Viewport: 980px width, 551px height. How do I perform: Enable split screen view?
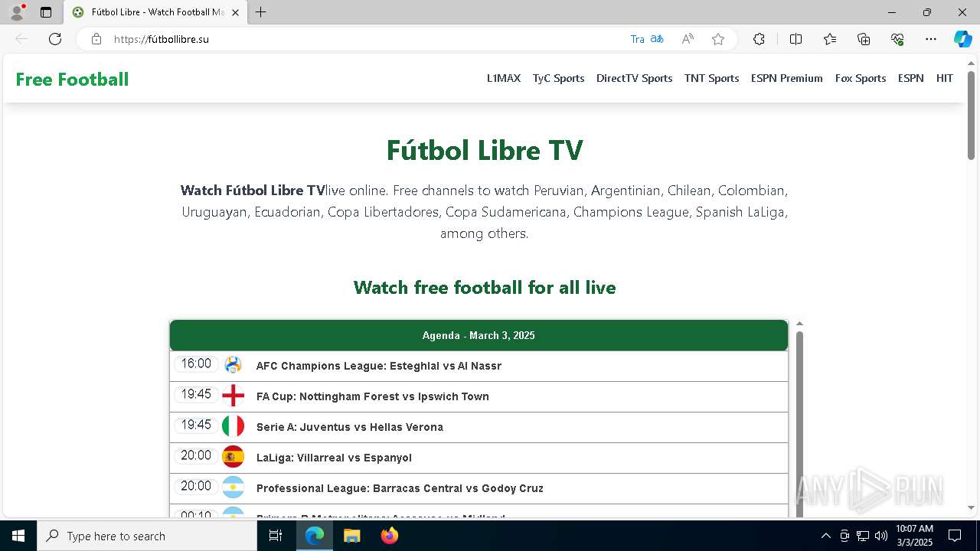tap(795, 39)
